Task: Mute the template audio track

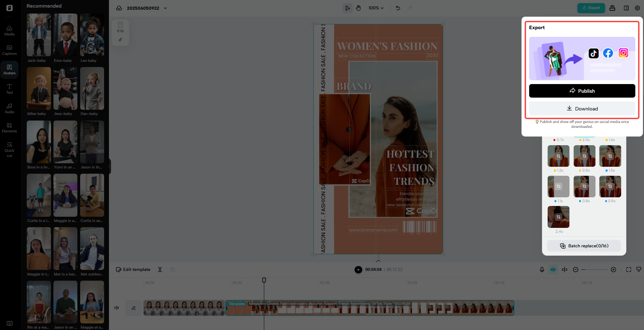Action: (117, 308)
